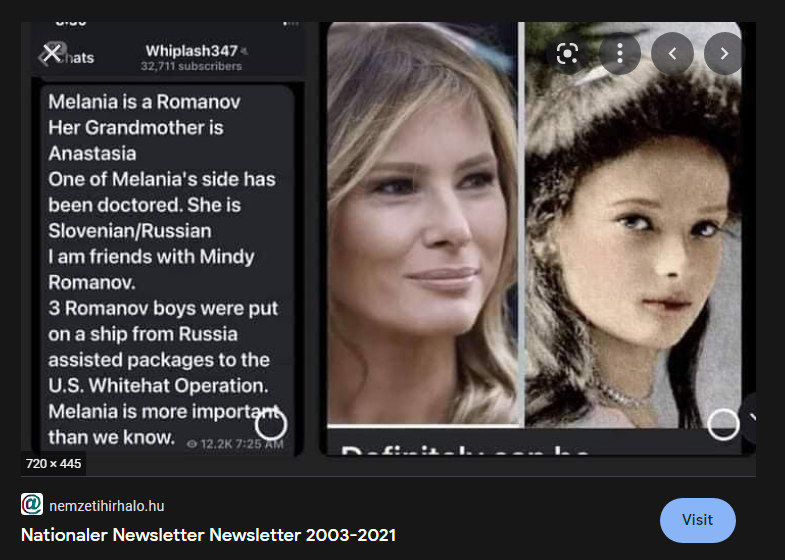The image size is (785, 560).
Task: Open the Nationaler Newsletter Newsletter 2003-2021 title
Action: pyautogui.click(x=208, y=535)
